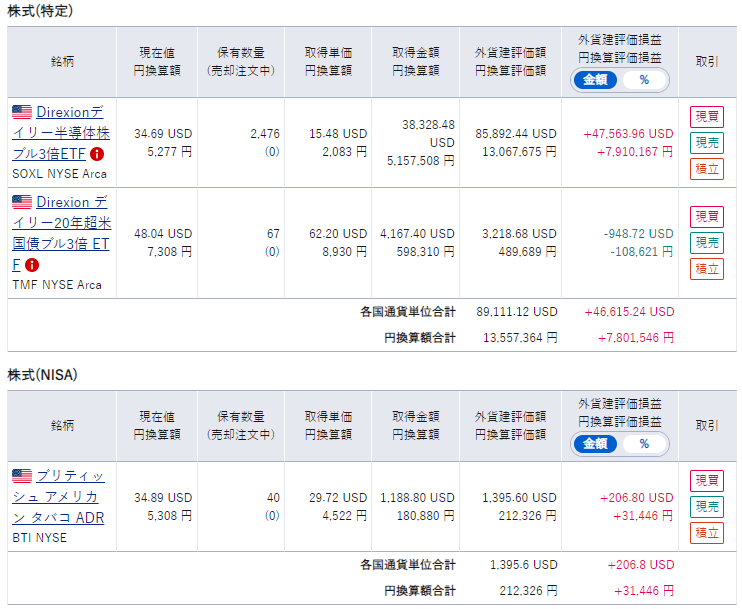Click 現売 sell button for BTI

pyautogui.click(x=707, y=507)
